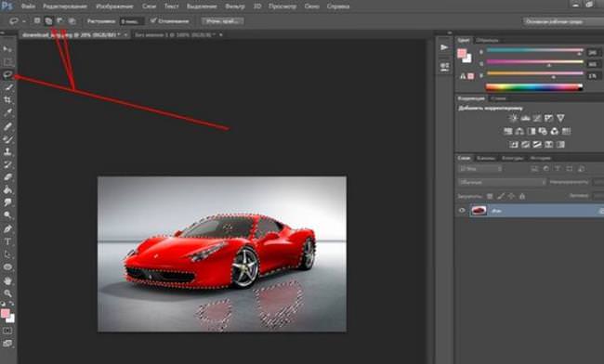Select the Hand tool
The height and width of the screenshot is (364, 604).
pyautogui.click(x=7, y=280)
